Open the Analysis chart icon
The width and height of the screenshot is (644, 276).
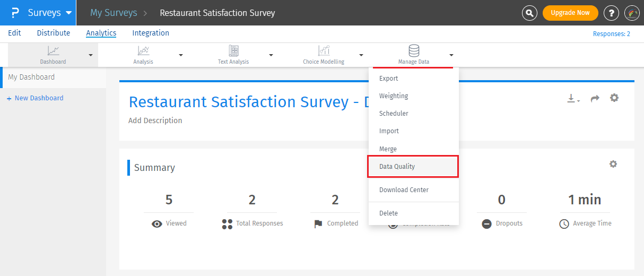click(143, 51)
